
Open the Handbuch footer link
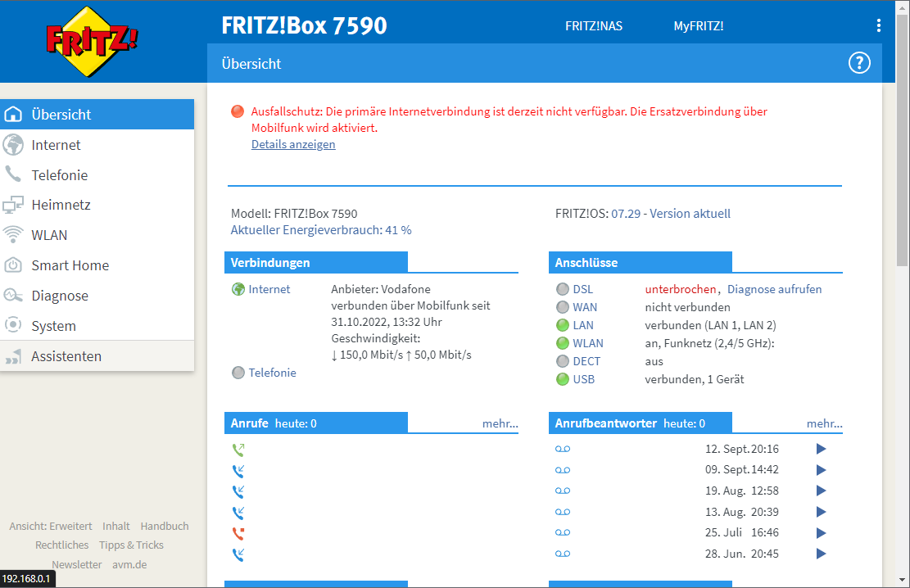(165, 526)
